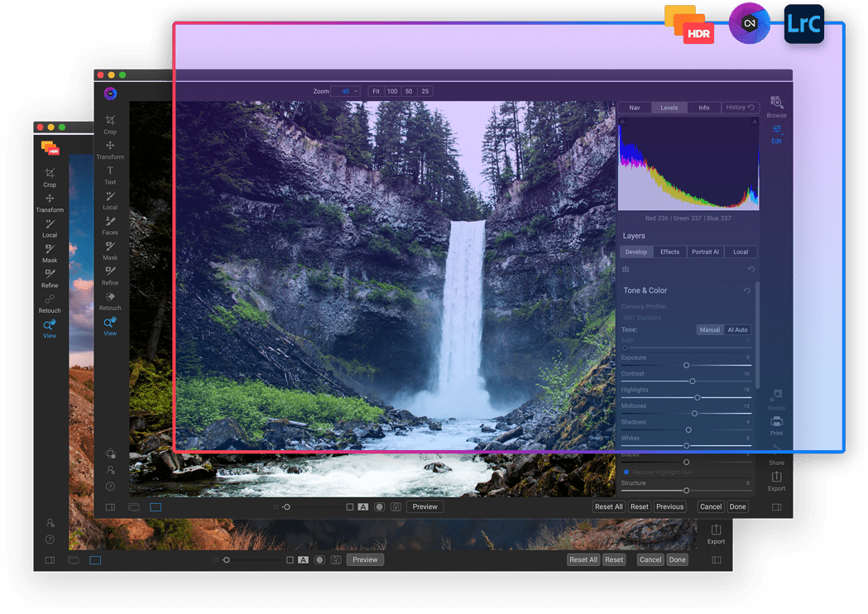Set zoom to 100
Viewport: 868px width, 614px height.
(x=392, y=91)
